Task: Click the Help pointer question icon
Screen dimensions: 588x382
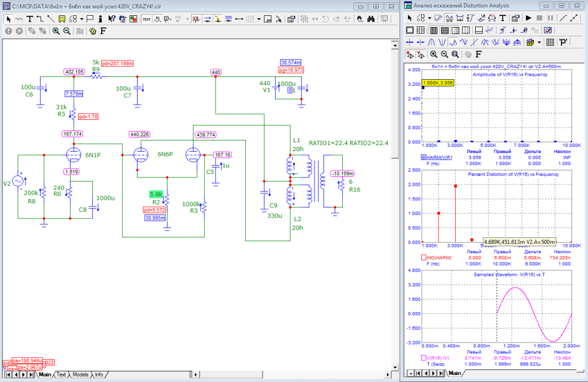Action: [x=111, y=18]
